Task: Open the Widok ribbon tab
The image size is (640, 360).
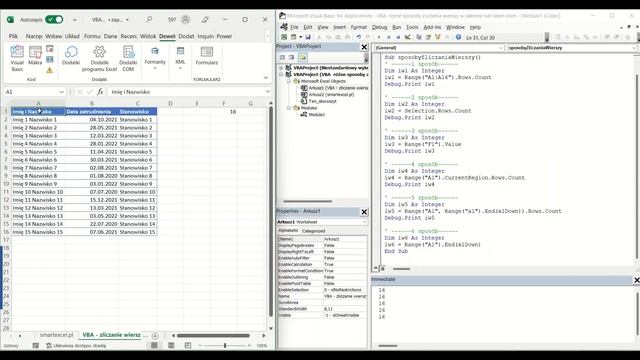Action: pyautogui.click(x=148, y=36)
